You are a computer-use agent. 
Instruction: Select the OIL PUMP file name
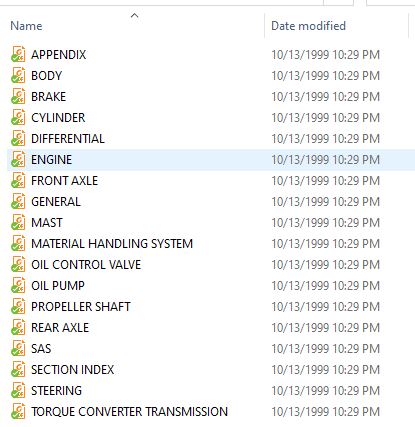58,286
